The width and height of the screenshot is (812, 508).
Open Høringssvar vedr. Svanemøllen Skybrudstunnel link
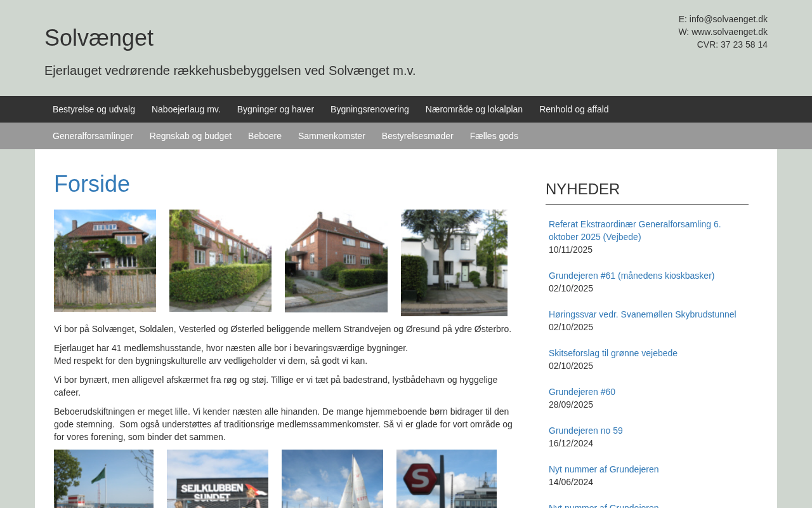(x=643, y=314)
